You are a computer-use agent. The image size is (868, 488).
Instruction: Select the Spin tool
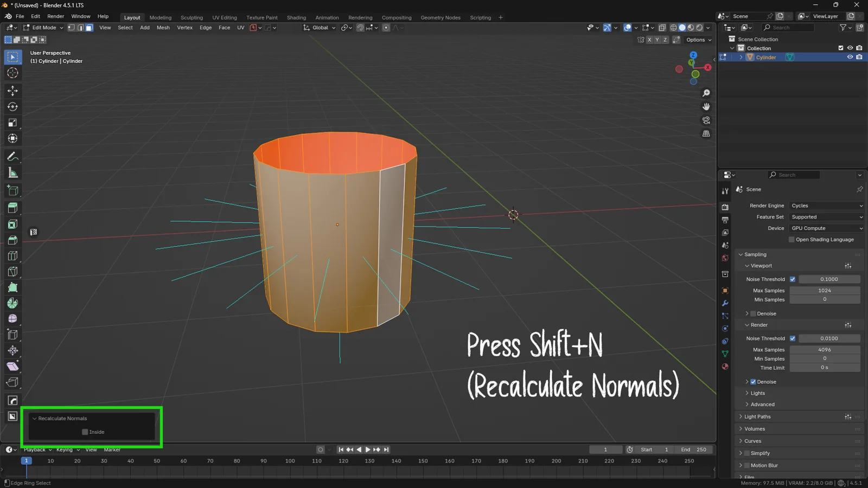pos(12,303)
